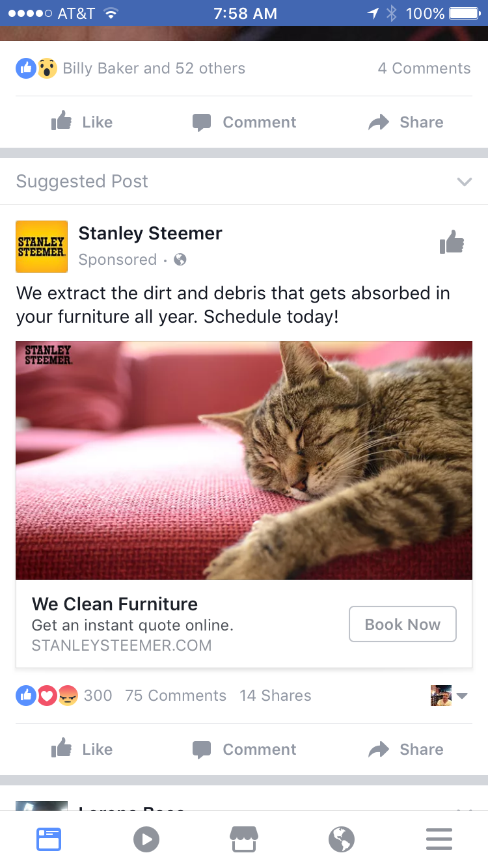488x868 pixels.
Task: Open the hamburger More menu
Action: [439, 839]
